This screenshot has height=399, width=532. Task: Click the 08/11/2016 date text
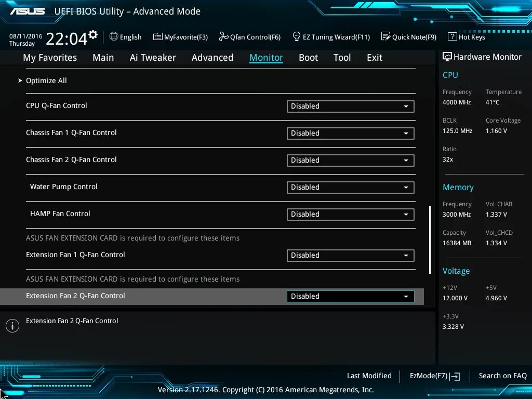[x=26, y=36]
